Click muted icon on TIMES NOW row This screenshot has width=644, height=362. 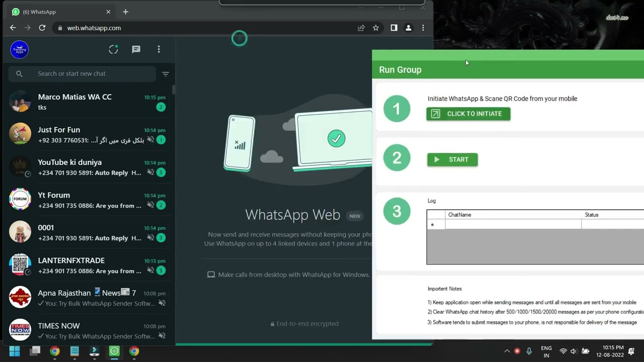click(162, 336)
